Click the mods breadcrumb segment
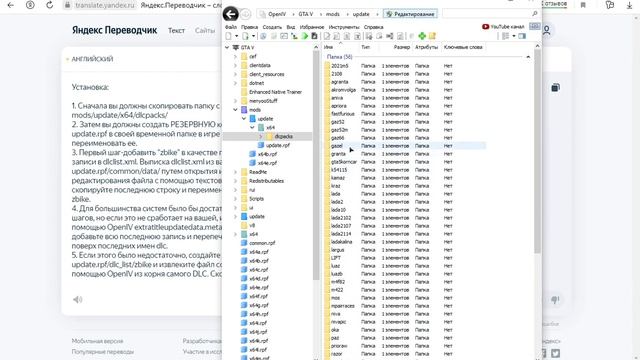Screen dimensions: 640x360 (333, 14)
